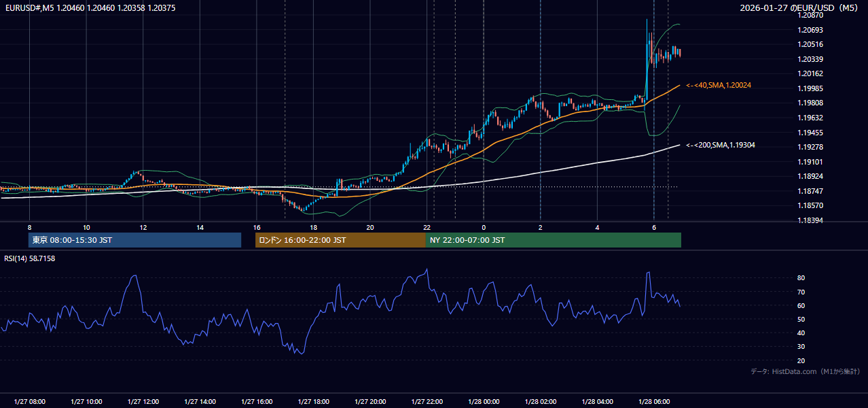Click hour tick 10 under price chart

86,227
